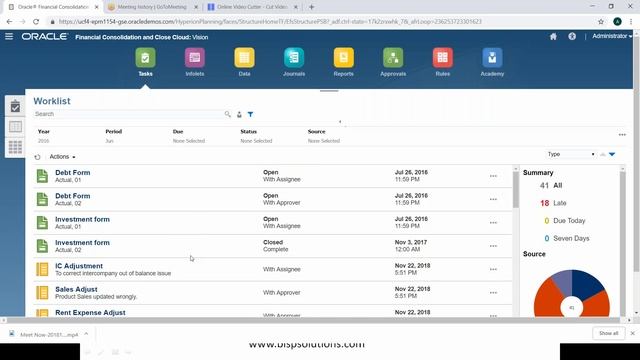This screenshot has width=640, height=360.
Task: Click the search magnifier icon
Action: pyautogui.click(x=228, y=114)
